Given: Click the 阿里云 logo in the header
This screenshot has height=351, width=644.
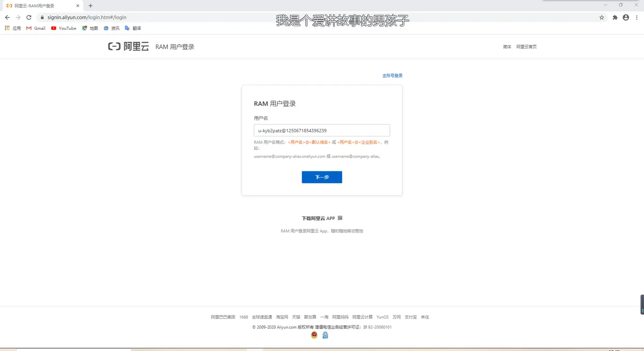Looking at the screenshot, I should coord(128,46).
